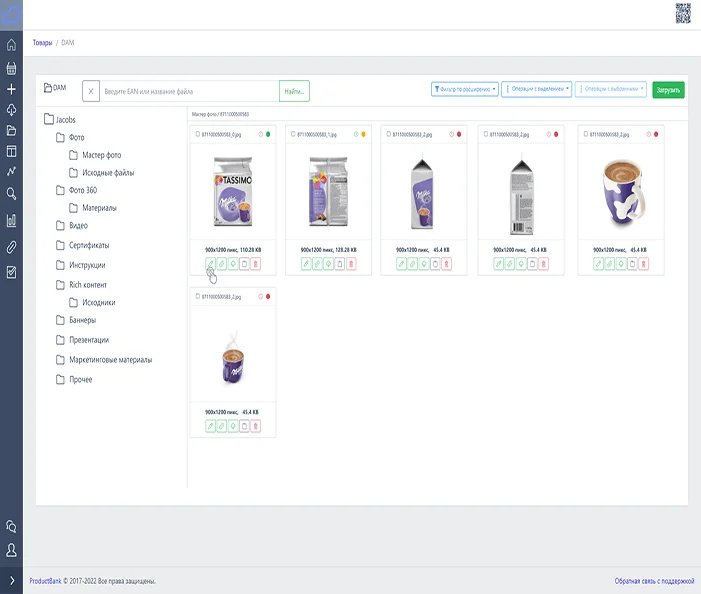Click pencil edit icon on cow-pattern mug card

coord(599,264)
